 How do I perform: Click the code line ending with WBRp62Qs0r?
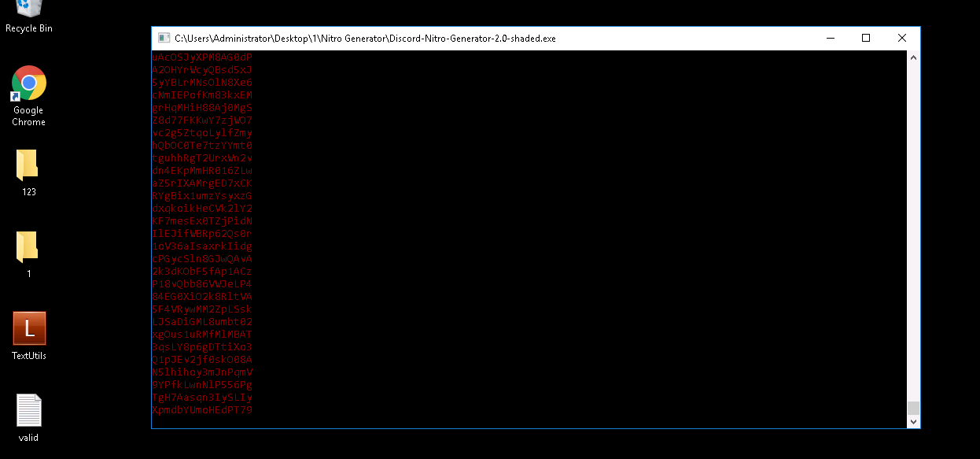[202, 234]
